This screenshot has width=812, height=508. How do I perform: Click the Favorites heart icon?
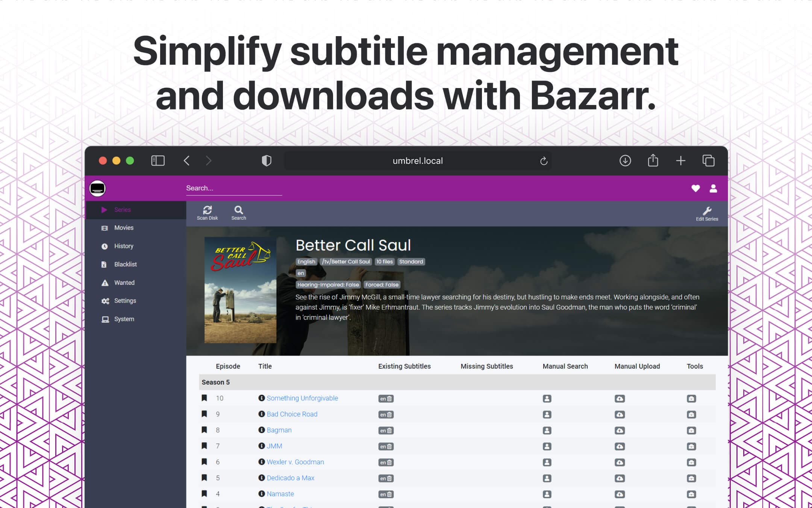coord(695,188)
